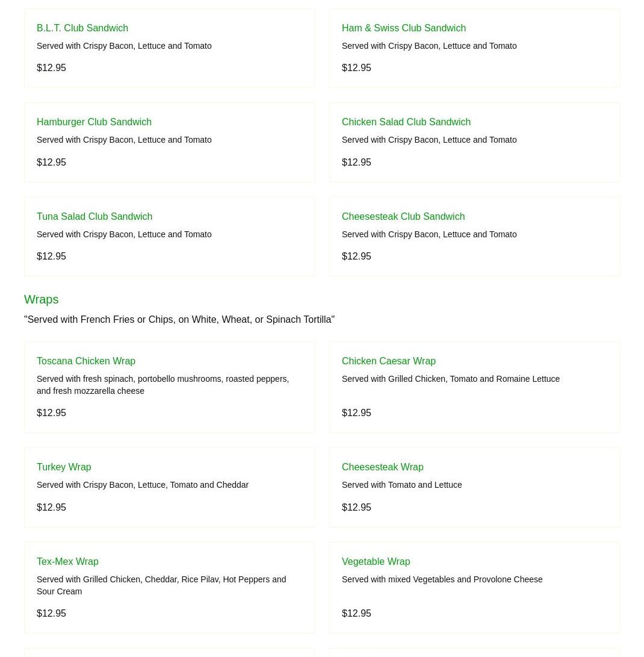Click the Hamburger Club Sandwich title

94,122
